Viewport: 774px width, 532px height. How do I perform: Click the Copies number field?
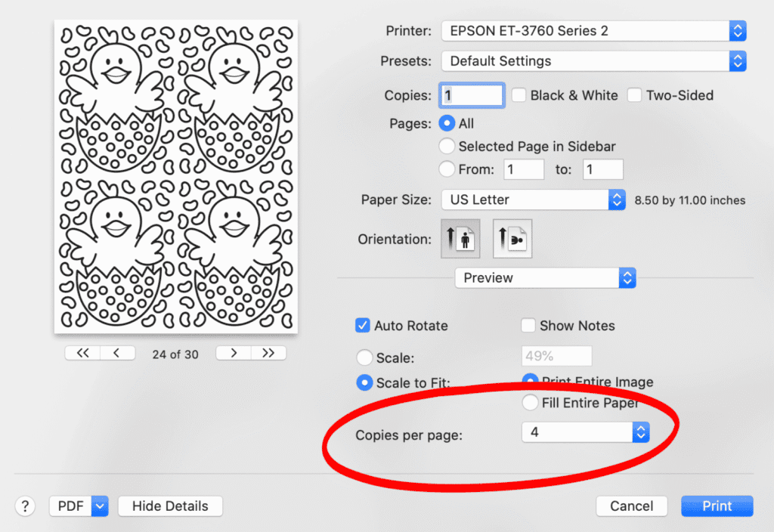472,95
